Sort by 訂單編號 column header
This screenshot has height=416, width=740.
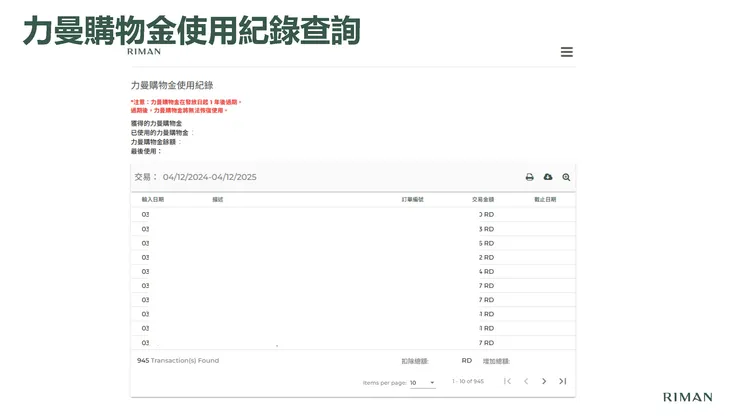click(412, 200)
